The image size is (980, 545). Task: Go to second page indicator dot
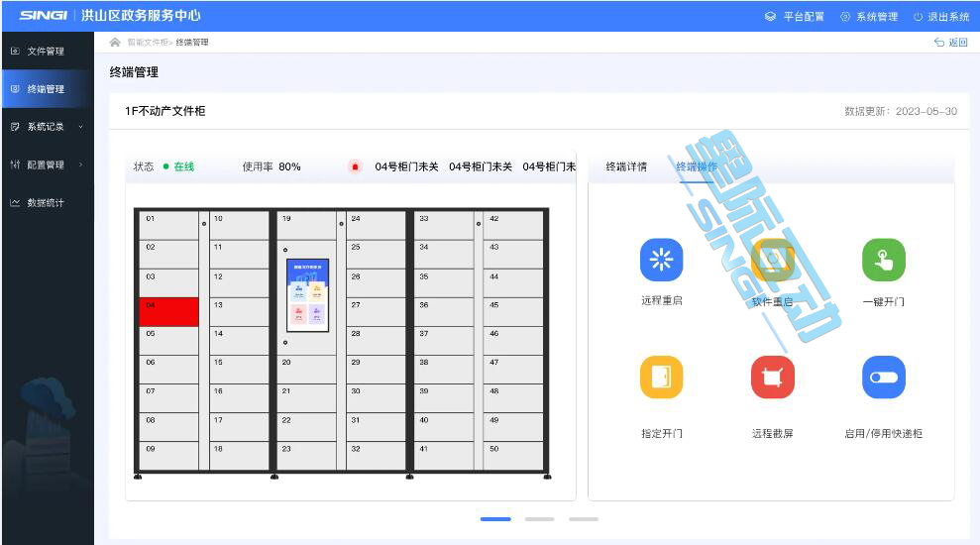point(539,518)
